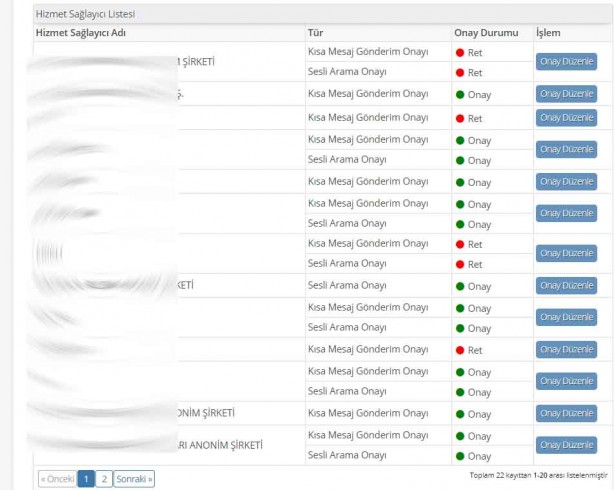Viewport: 614px width, 490px height.
Task: Open Onay Düzenle for the only Sesli-Arama-only row
Action: tap(566, 285)
